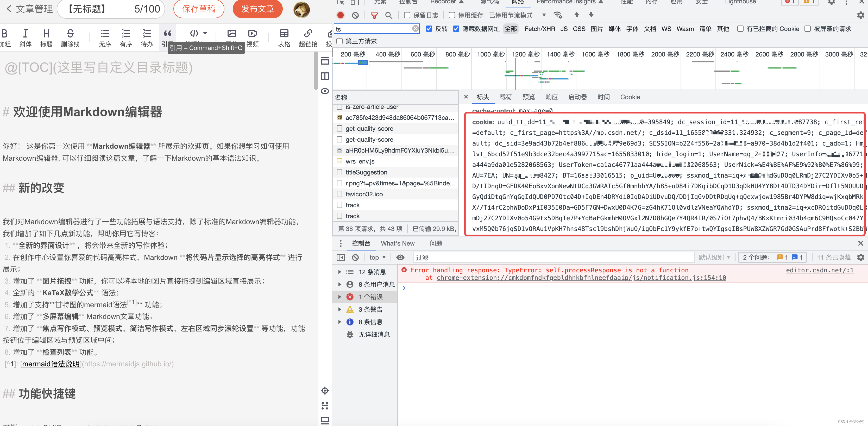Viewport: 868px width, 426px height.
Task: Toggle the network filter funnel icon
Action: 374,15
